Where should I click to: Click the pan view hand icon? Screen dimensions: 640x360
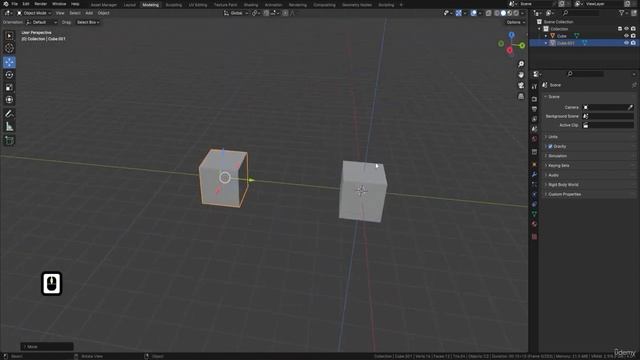(521, 75)
